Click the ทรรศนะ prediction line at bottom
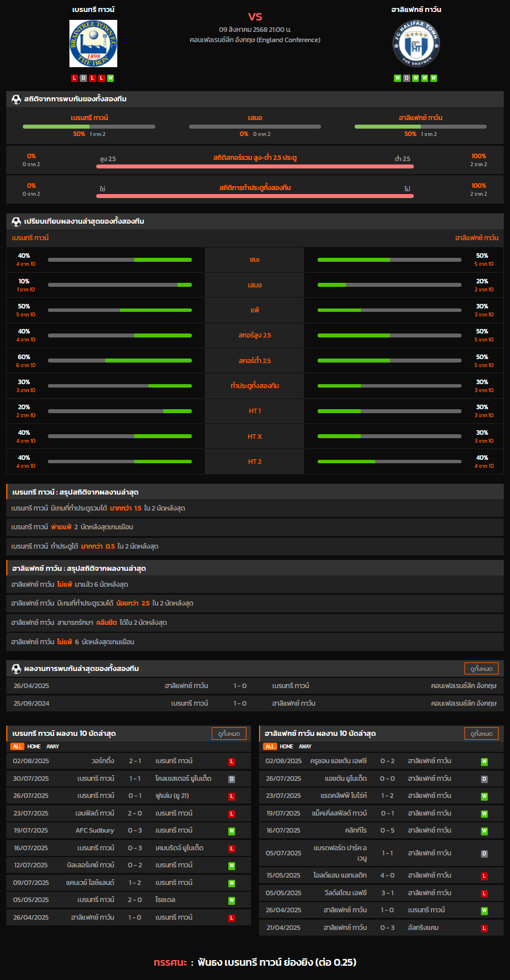510x980 pixels. 255,962
